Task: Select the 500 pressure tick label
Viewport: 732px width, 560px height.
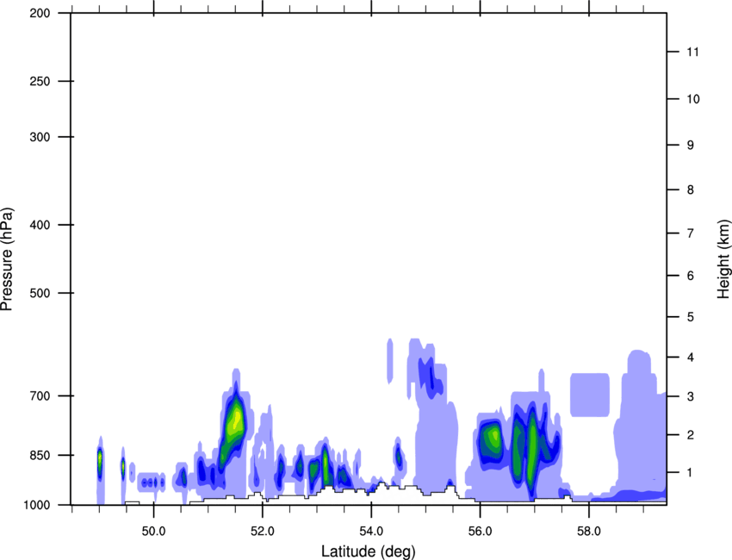Action: point(40,293)
